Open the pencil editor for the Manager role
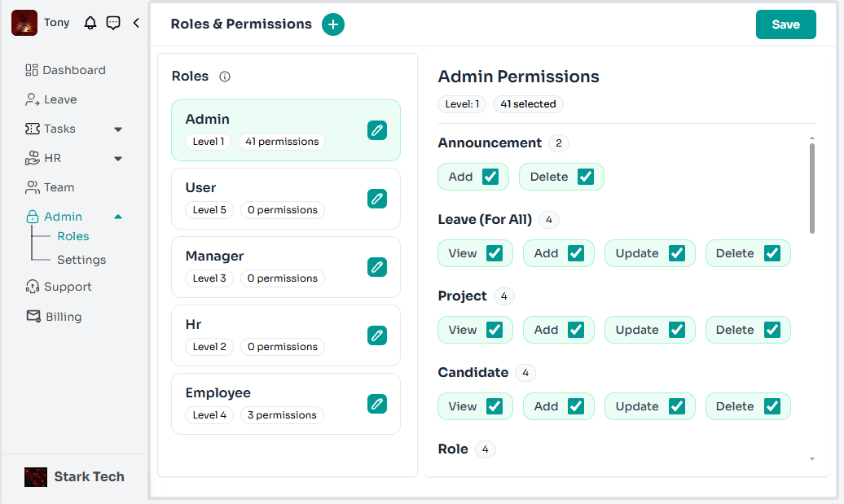The image size is (844, 504). tap(376, 266)
